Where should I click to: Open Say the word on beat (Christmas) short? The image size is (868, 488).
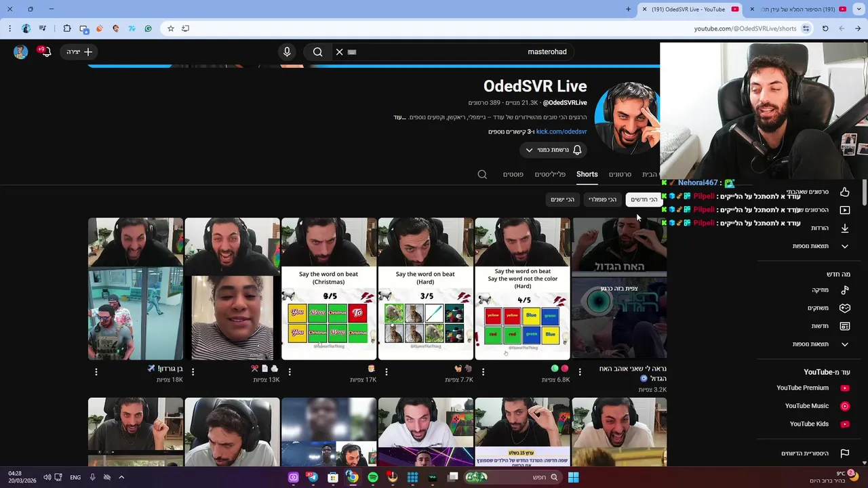tap(329, 289)
